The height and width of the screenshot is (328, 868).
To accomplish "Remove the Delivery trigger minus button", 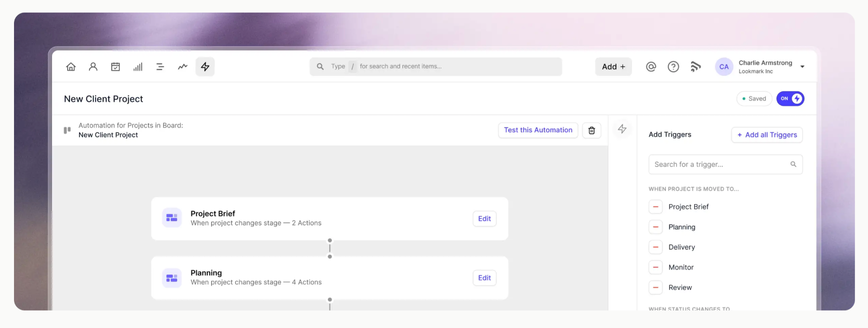I will pos(656,247).
